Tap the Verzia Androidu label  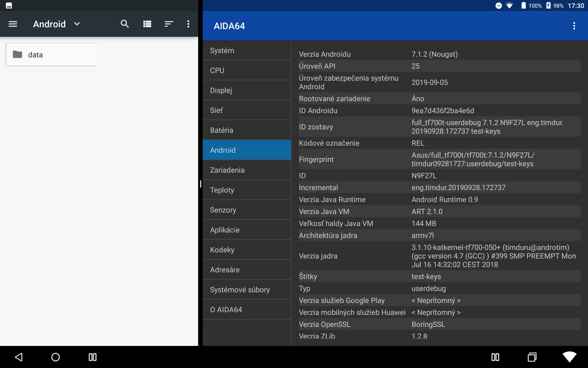pyautogui.click(x=325, y=54)
